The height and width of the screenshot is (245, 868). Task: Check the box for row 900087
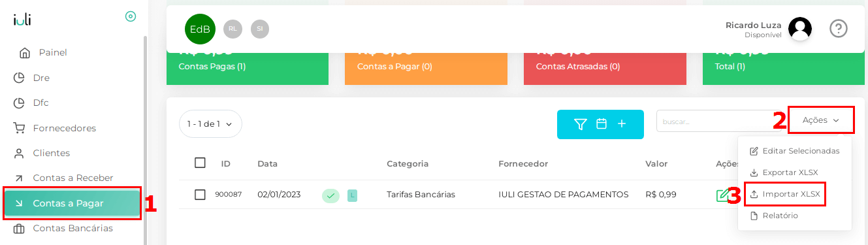[x=201, y=195]
